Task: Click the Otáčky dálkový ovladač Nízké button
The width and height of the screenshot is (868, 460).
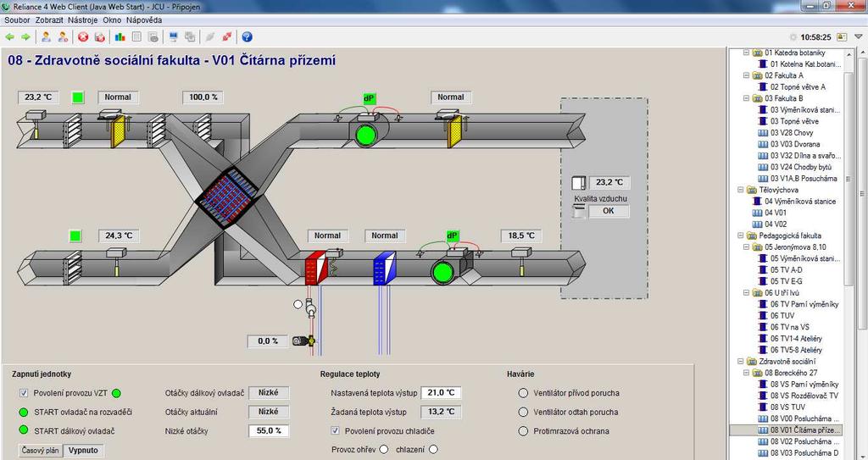Action: [269, 392]
